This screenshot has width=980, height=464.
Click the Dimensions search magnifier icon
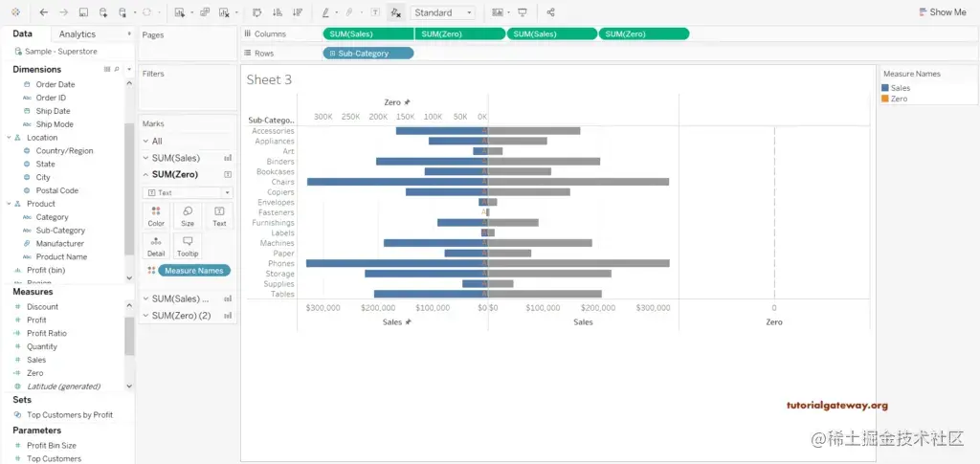(116, 69)
